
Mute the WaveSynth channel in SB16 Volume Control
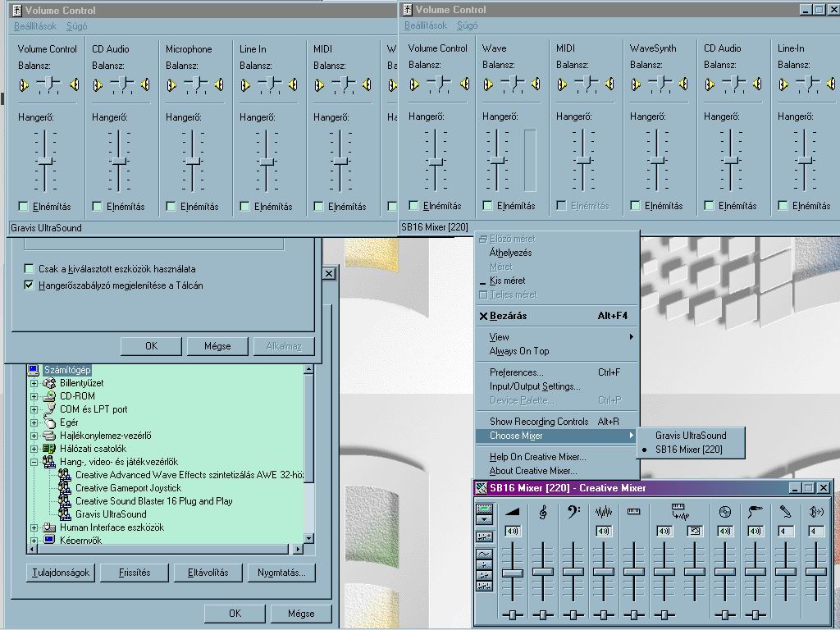pos(636,206)
